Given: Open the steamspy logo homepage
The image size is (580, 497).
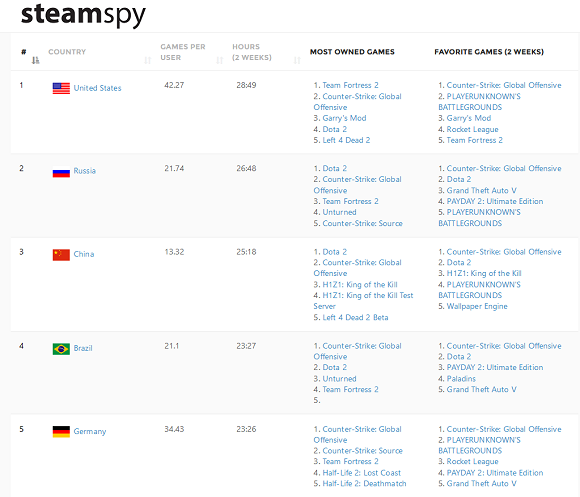Looking at the screenshot, I should click(x=83, y=15).
